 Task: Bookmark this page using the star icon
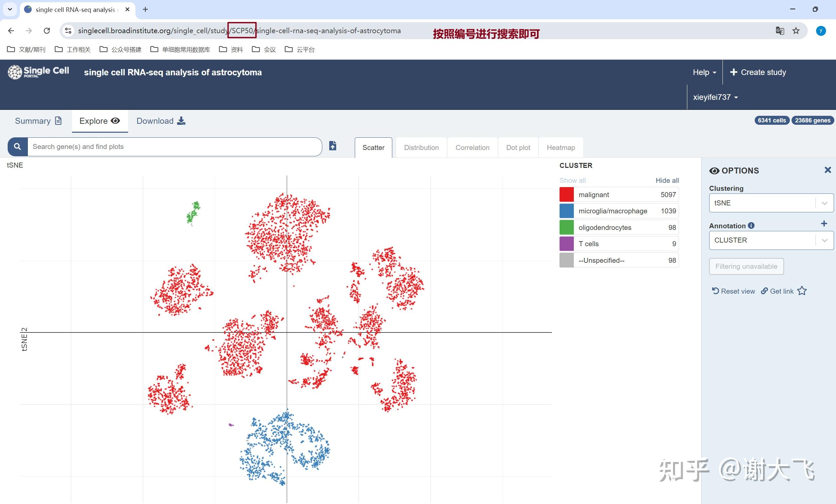[x=796, y=31]
